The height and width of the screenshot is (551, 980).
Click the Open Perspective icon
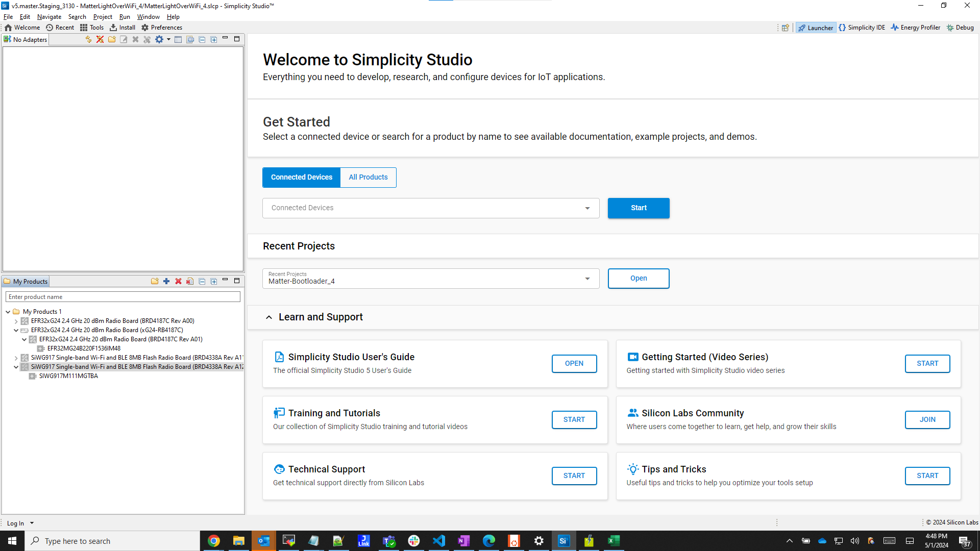pyautogui.click(x=786, y=28)
